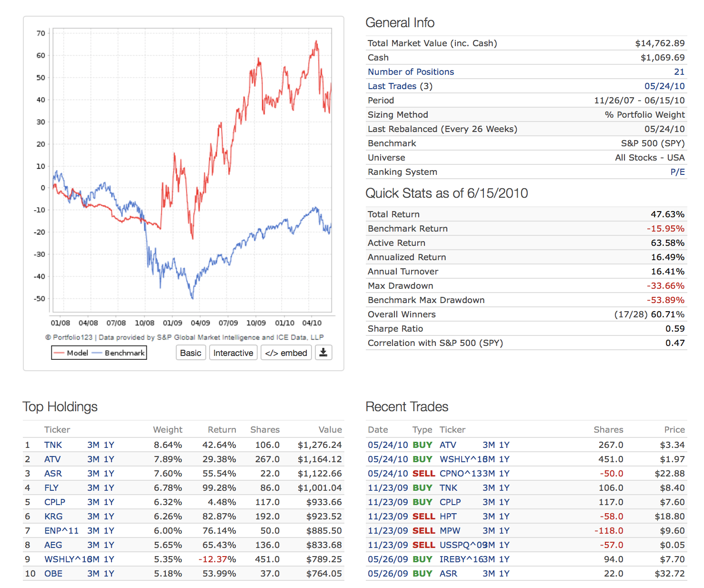Toggle the Model series in legend
This screenshot has width=704, height=588.
tap(71, 353)
